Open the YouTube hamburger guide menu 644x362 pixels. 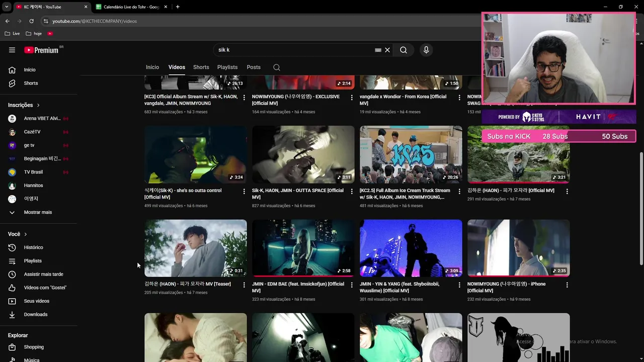[x=12, y=50]
